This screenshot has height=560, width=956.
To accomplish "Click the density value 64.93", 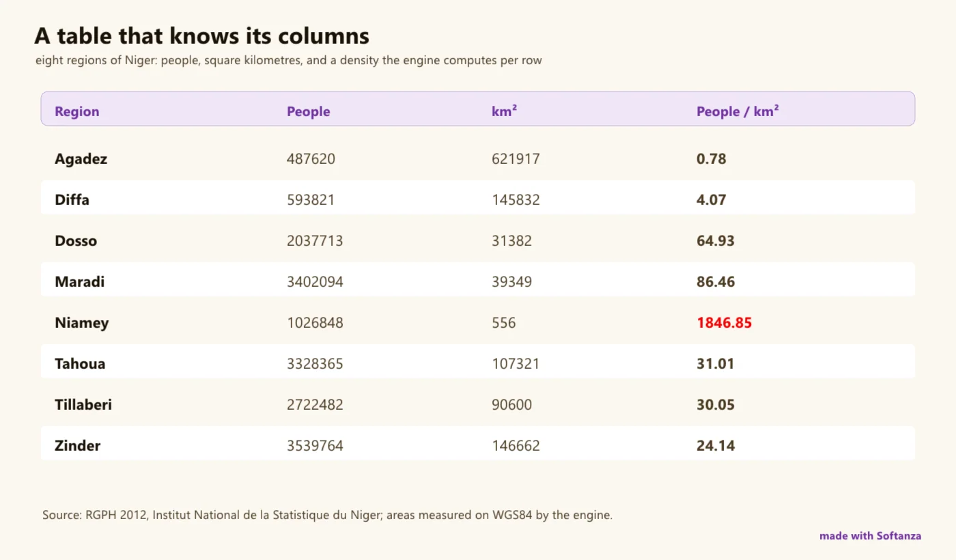I will [716, 241].
